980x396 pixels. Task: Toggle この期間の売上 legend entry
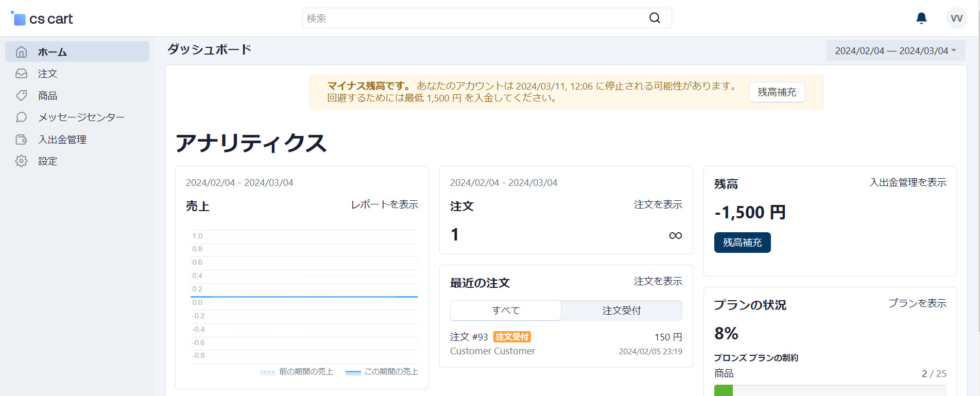click(382, 372)
